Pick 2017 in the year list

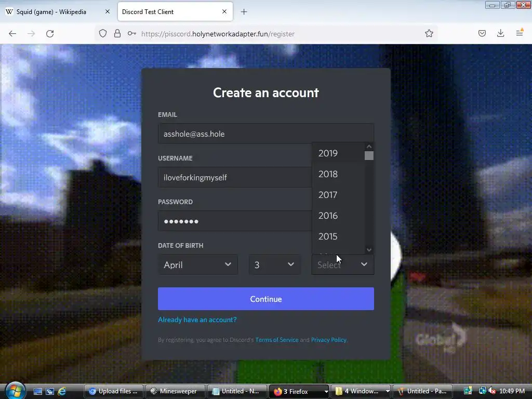point(338,195)
